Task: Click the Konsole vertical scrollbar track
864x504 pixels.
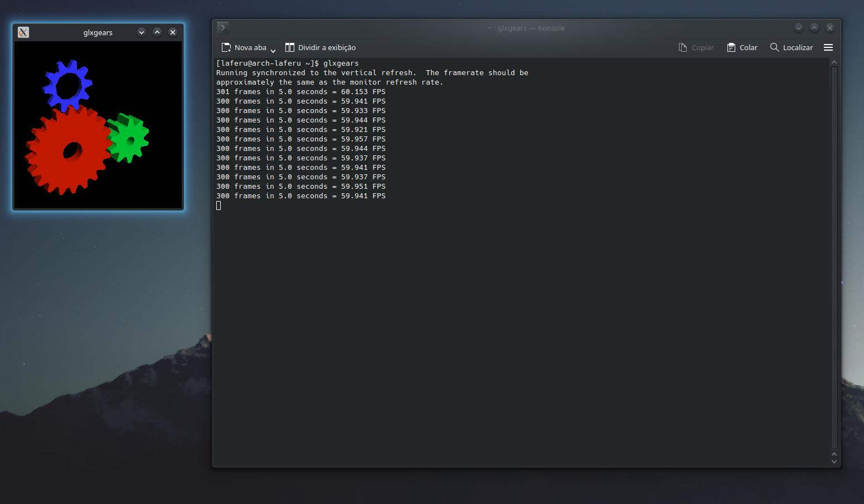Action: click(x=834, y=257)
